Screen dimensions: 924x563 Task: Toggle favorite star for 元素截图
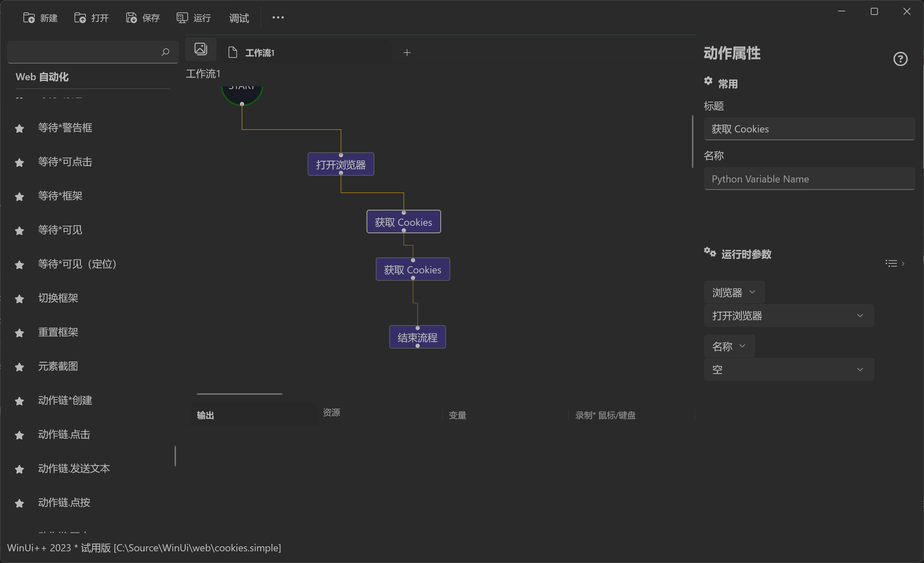click(20, 367)
